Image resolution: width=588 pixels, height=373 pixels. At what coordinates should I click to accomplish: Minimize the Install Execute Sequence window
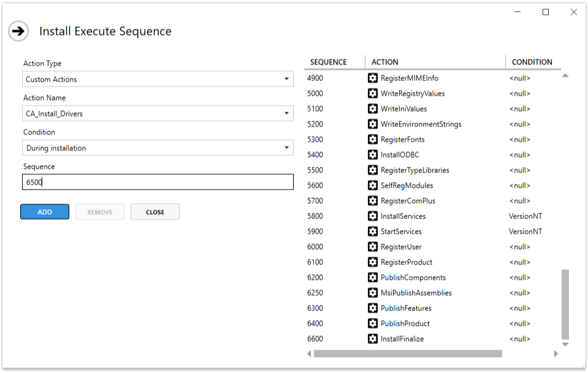pos(517,12)
